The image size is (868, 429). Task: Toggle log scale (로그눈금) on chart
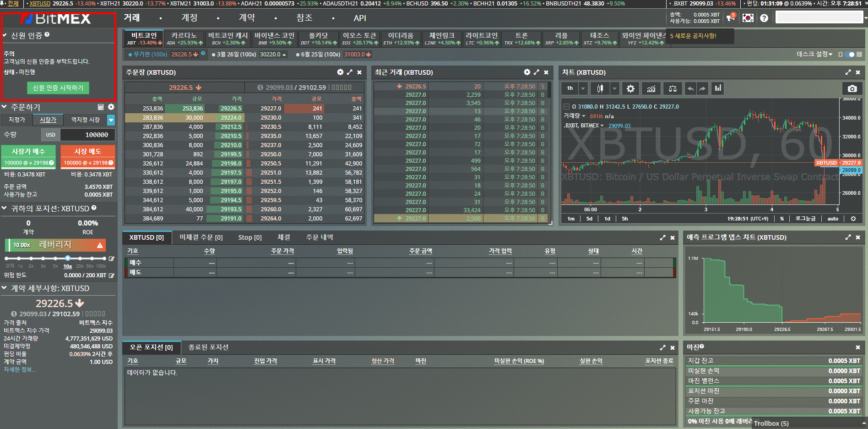tap(805, 219)
